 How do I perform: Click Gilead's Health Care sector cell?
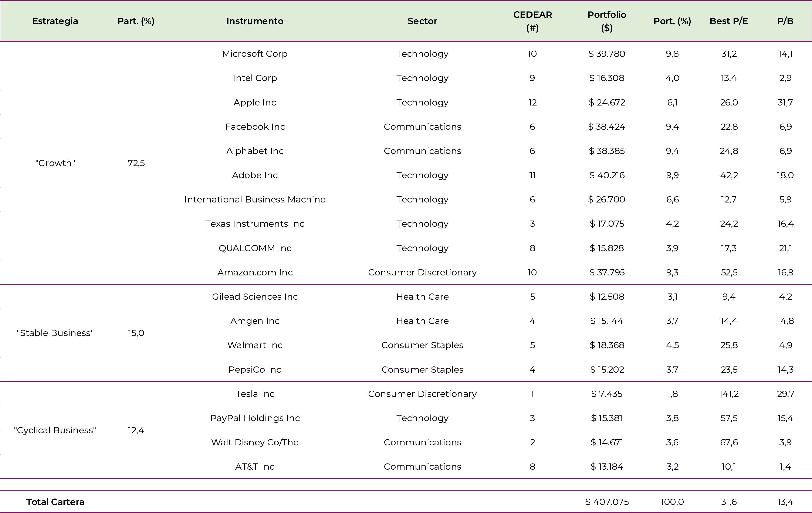422,297
